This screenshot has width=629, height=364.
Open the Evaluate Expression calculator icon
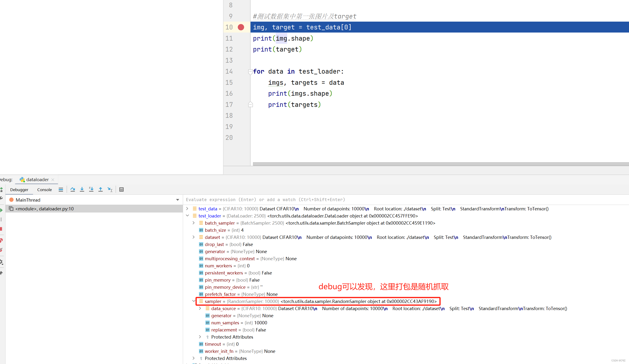121,189
